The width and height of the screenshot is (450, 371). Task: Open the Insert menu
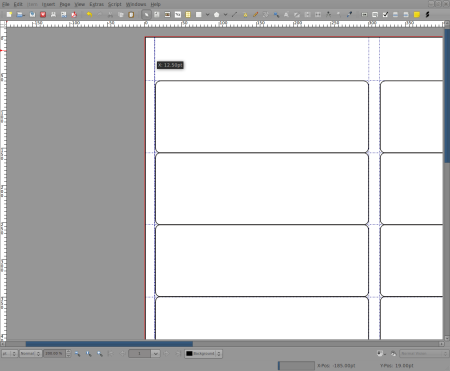click(48, 4)
